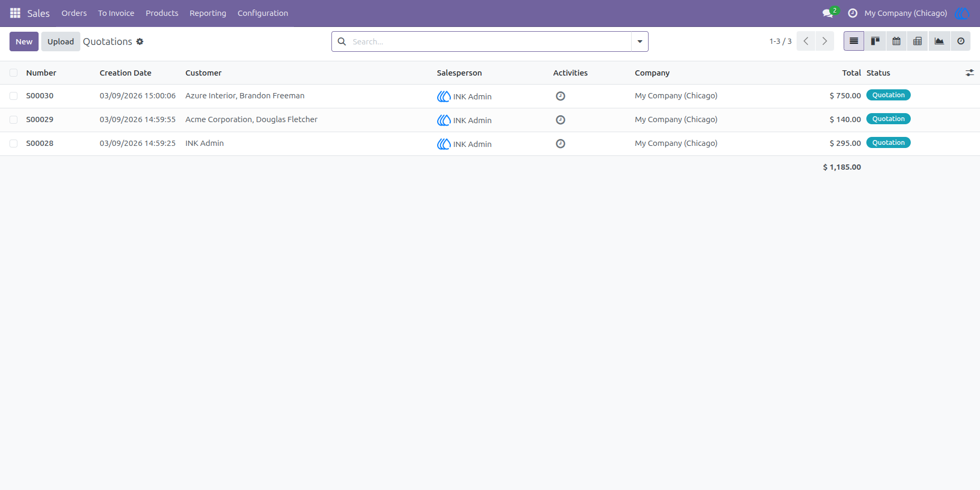
Task: Tick the checkbox for S00029
Action: (x=14, y=120)
